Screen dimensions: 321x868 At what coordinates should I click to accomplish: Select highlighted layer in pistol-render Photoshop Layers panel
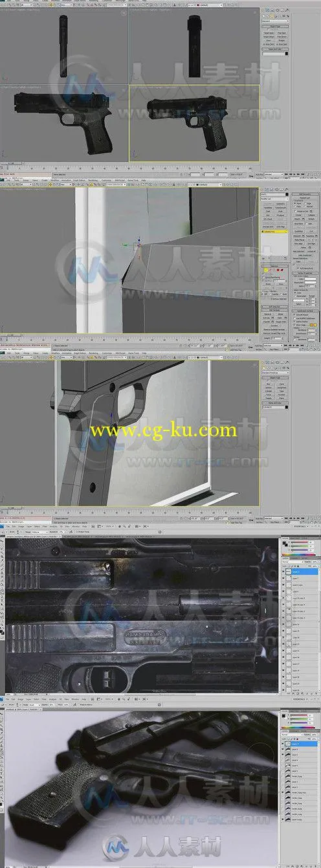[300, 744]
